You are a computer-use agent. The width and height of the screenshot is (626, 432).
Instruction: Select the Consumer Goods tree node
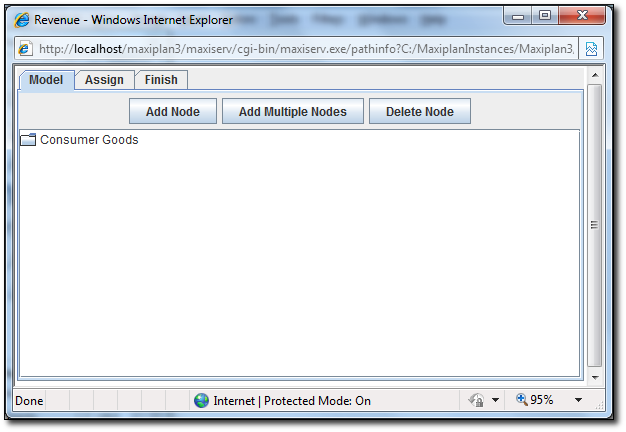pos(89,140)
